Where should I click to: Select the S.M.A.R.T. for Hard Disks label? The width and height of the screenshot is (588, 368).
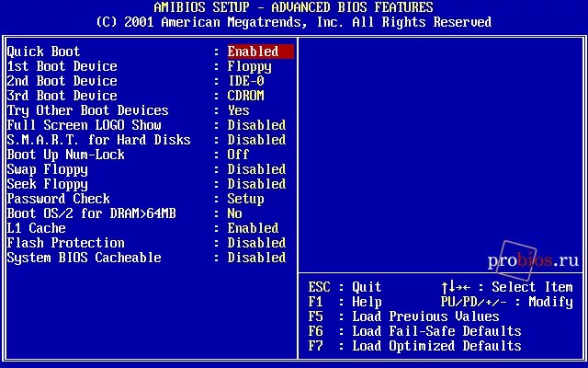pos(99,140)
